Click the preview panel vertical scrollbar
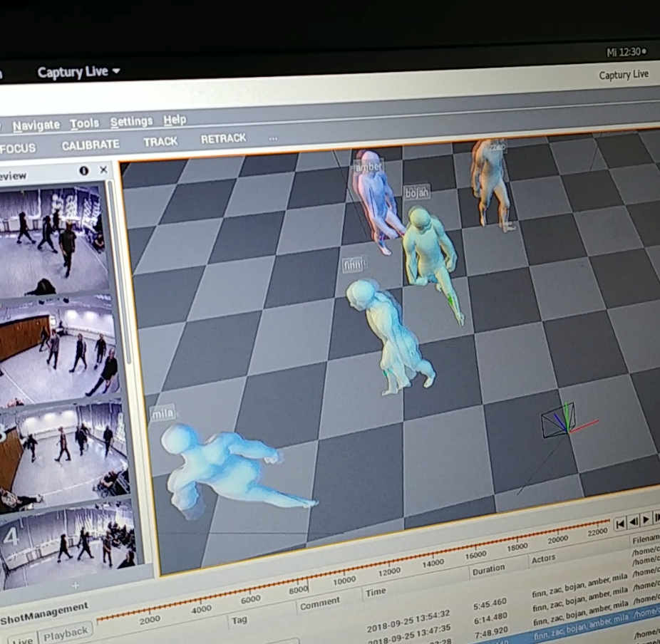The image size is (660, 644). click(120, 274)
